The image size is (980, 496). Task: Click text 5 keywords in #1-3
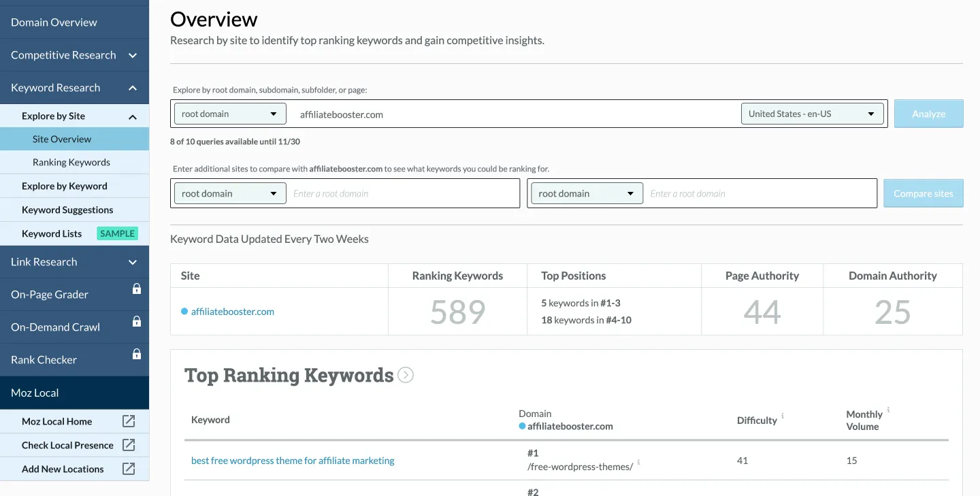pyautogui.click(x=581, y=303)
